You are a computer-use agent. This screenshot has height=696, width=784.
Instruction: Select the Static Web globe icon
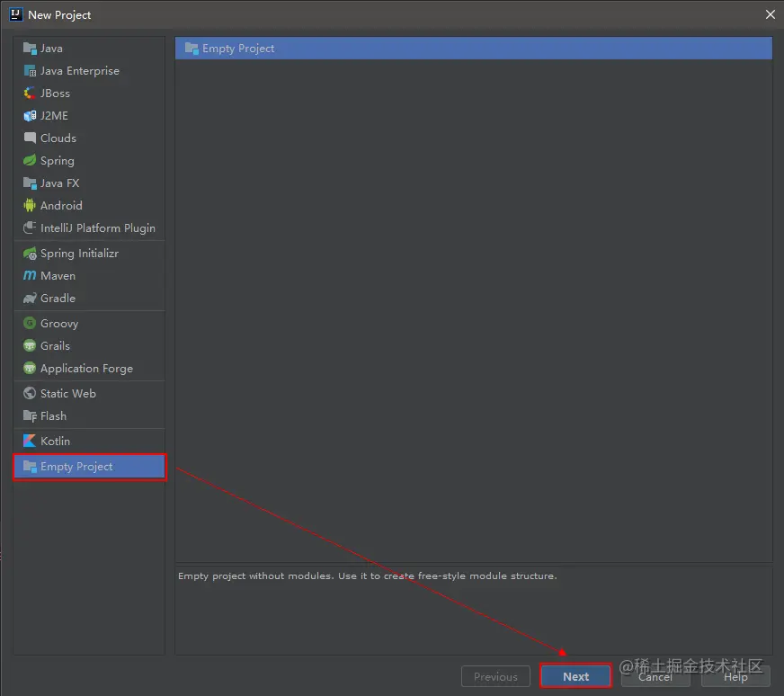pos(30,394)
